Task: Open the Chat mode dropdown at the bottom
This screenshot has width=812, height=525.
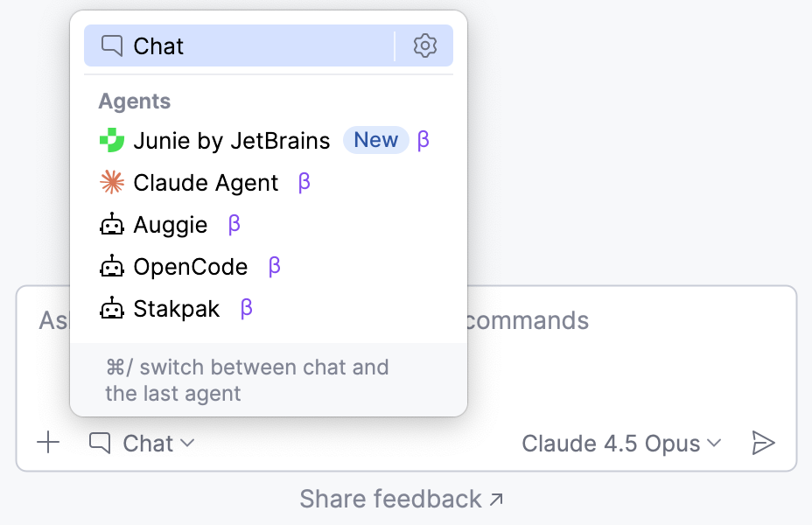Action: 143,443
